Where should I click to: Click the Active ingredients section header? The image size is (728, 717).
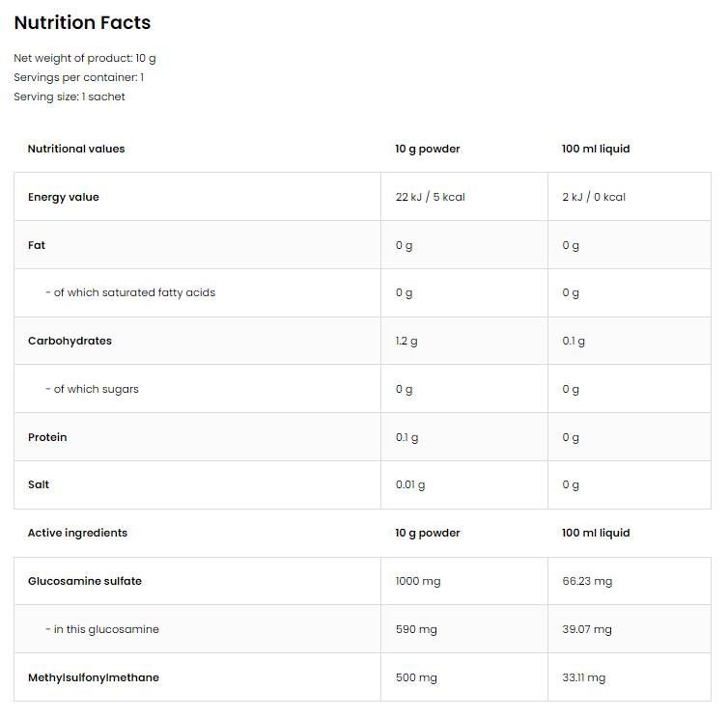77,533
